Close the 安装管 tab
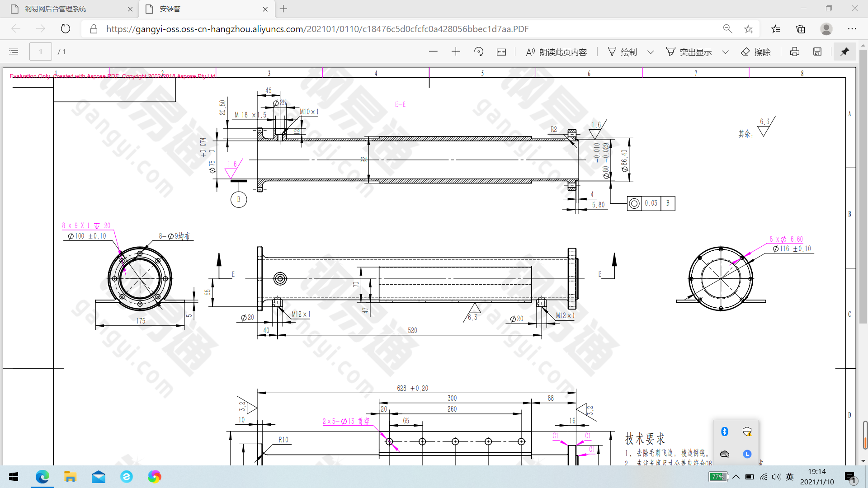 265,9
